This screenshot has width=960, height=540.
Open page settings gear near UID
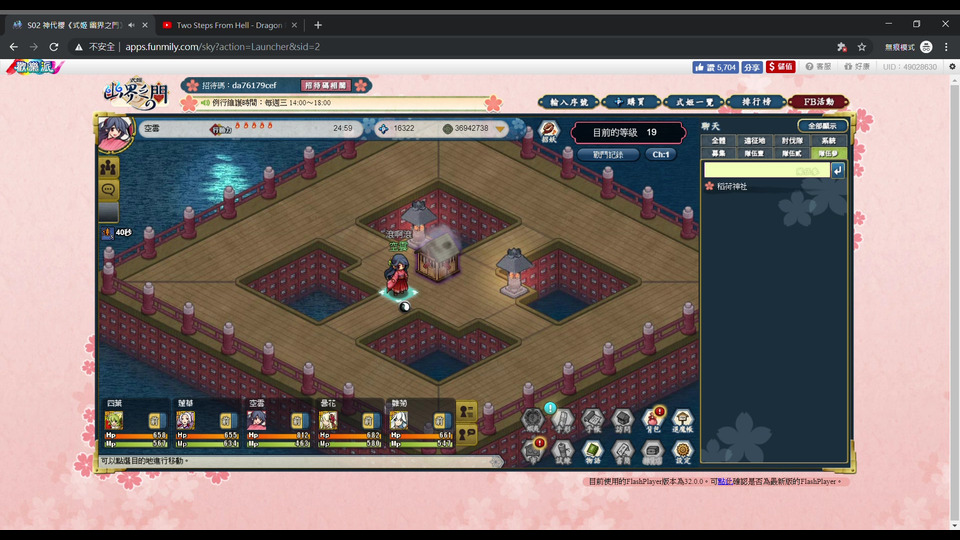point(952,67)
